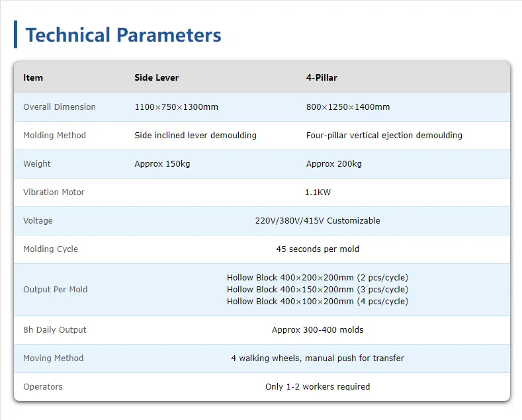Select the Item column header
The image size is (522, 420).
(x=33, y=77)
